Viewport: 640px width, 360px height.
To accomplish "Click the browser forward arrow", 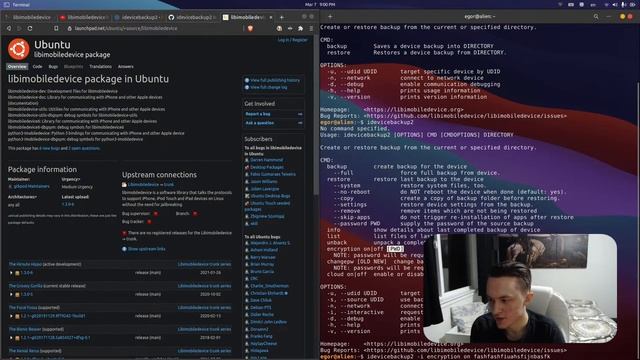I will 19,28.
